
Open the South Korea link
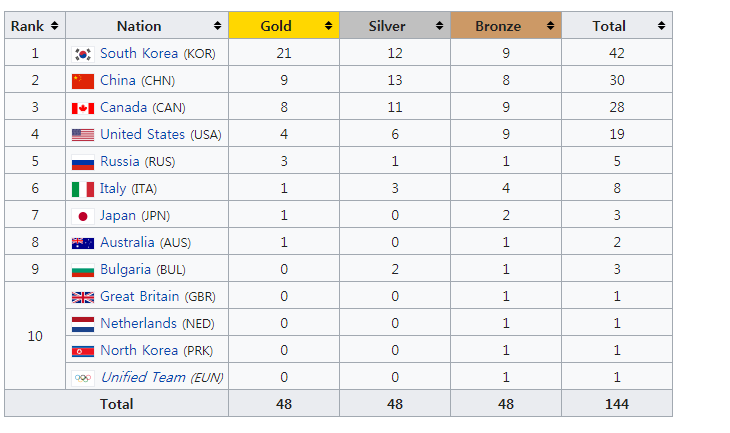pyautogui.click(x=139, y=53)
